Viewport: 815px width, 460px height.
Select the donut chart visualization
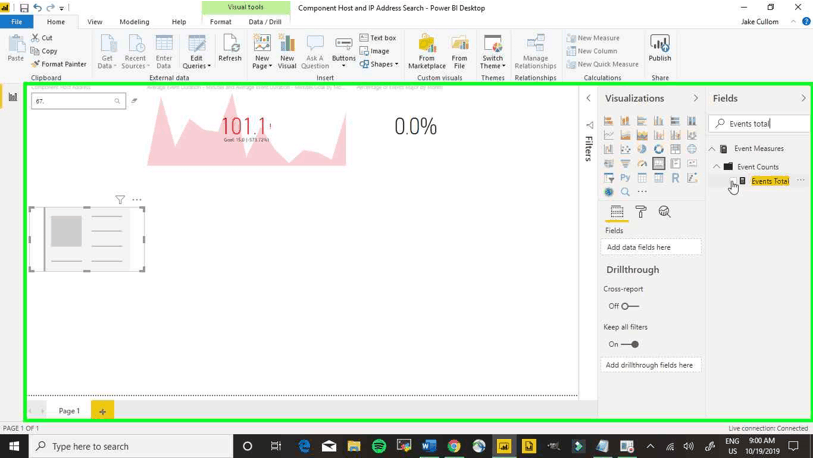coord(659,149)
